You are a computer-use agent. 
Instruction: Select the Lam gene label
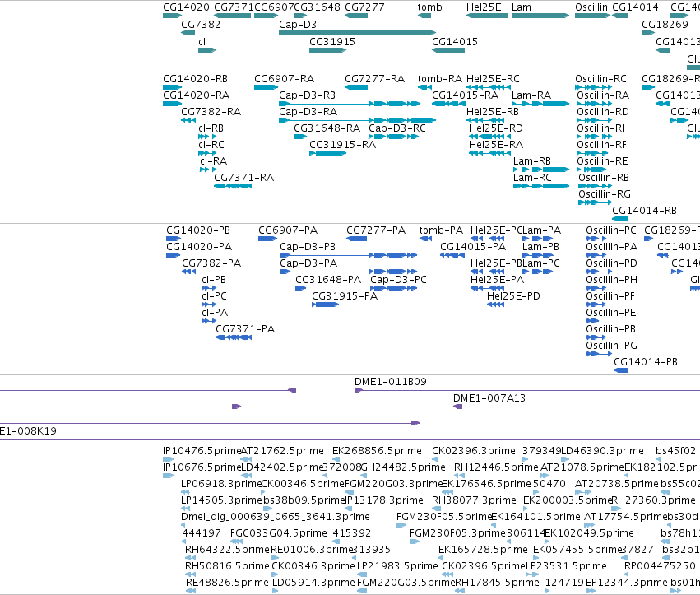(521, 7)
